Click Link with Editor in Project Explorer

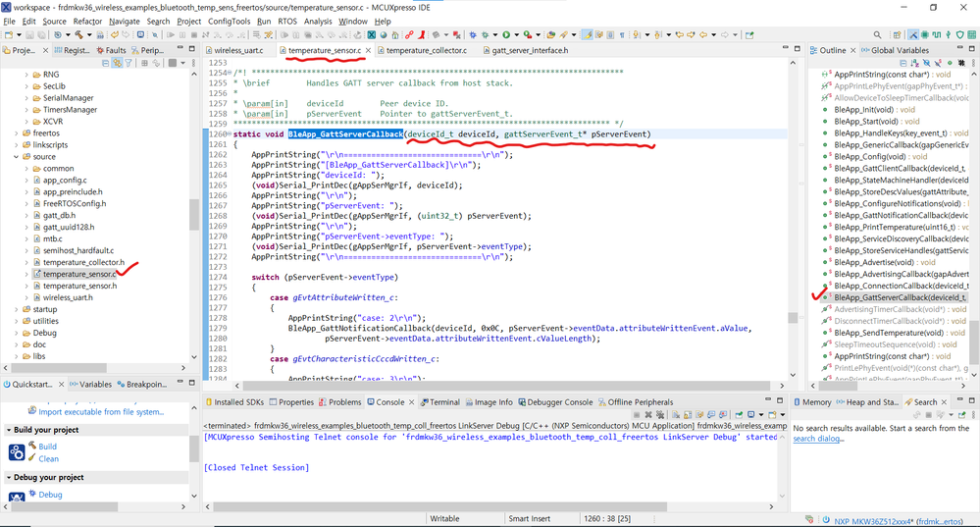point(117,63)
